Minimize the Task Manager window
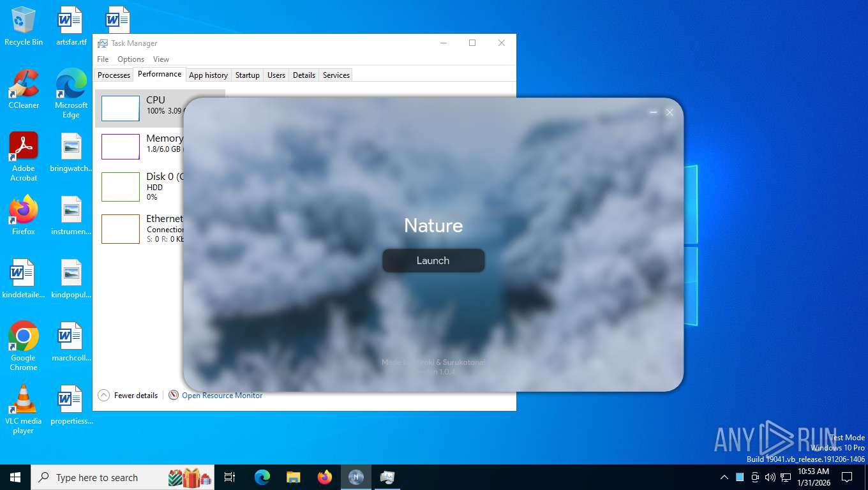 click(444, 43)
